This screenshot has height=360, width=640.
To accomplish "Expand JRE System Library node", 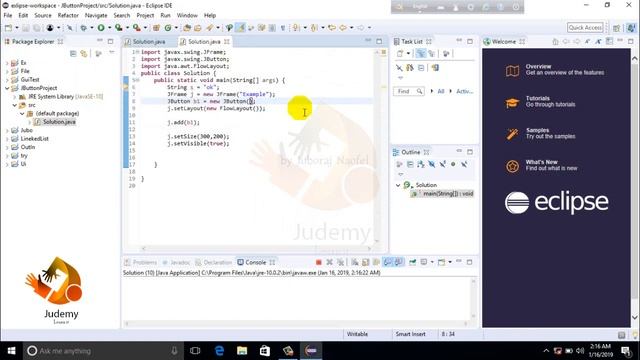I will 15,97.
